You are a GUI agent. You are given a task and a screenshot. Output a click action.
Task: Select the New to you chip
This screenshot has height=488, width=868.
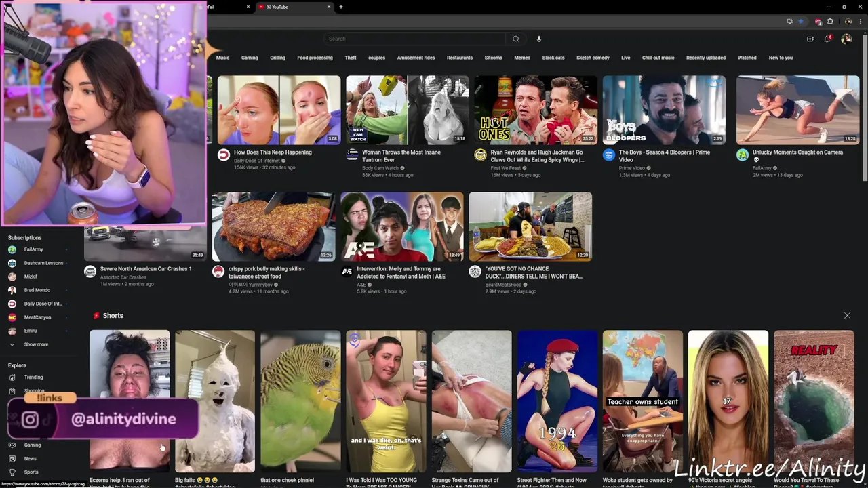(x=781, y=58)
